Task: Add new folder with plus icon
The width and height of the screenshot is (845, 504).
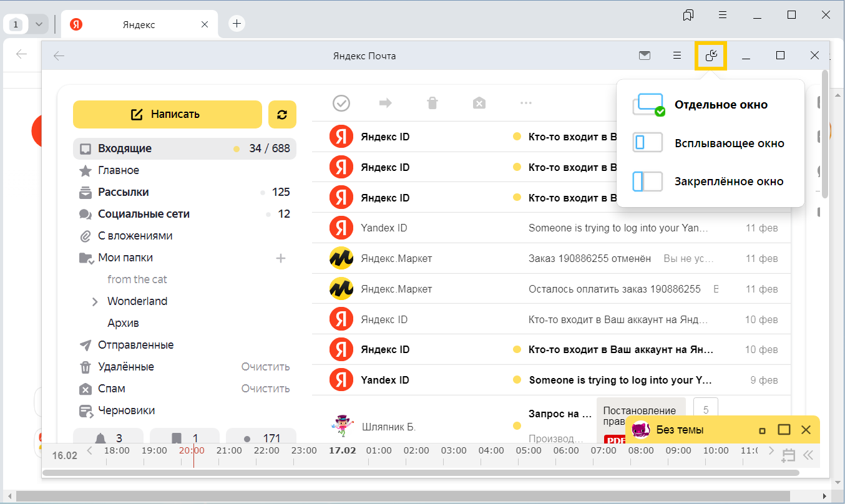Action: coord(281,258)
